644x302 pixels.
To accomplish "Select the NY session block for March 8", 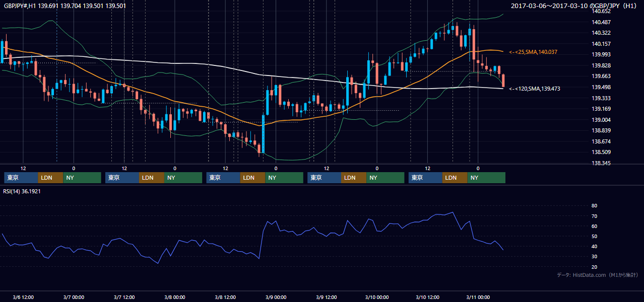I will 284,178.
